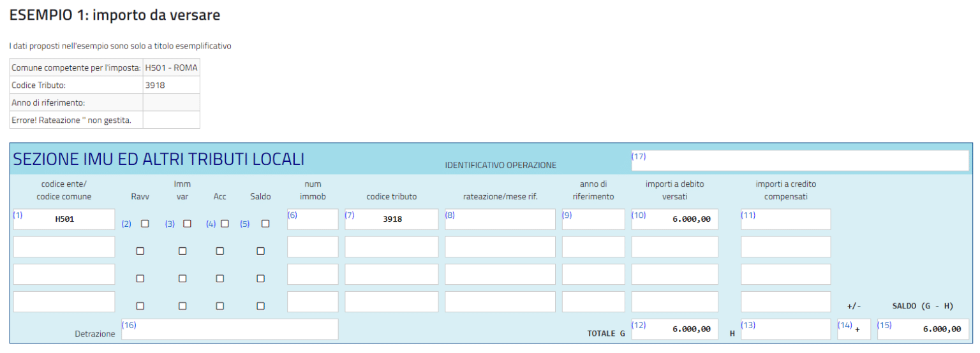Focus the anno di riferimento field (9)
Viewport: 980px width, 353px height.
click(x=593, y=219)
